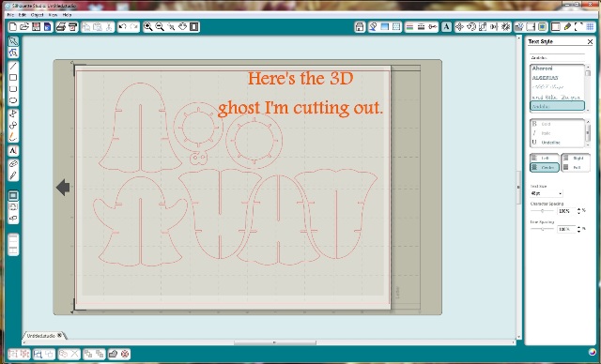Click the grid settings icon at top right
This screenshot has width=601, height=364.
point(590,27)
